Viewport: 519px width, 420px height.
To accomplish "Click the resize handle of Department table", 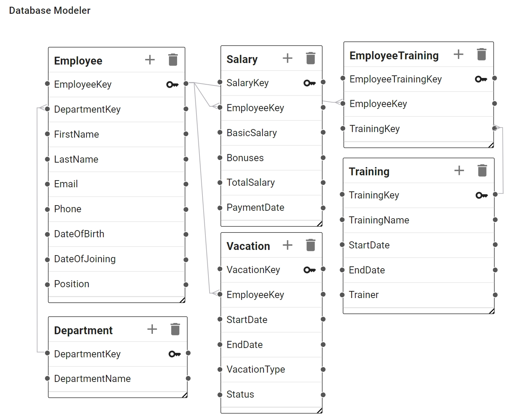I will (x=185, y=395).
